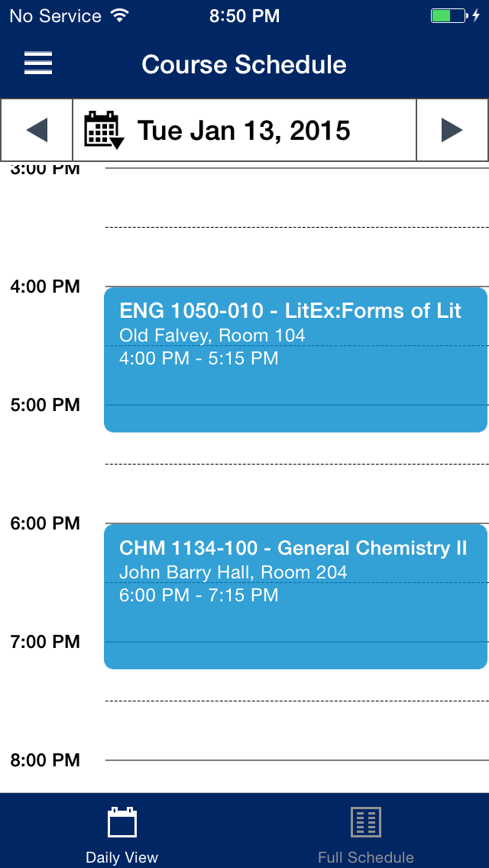This screenshot has height=868, width=489.
Task: Tap the Wi-Fi icon in status bar
Action: click(119, 15)
